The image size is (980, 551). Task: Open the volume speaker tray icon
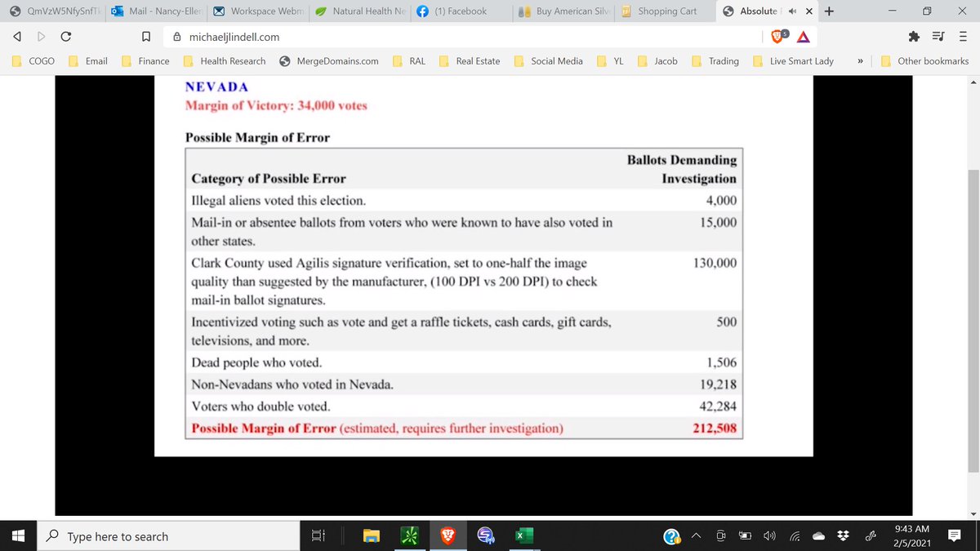pyautogui.click(x=769, y=536)
